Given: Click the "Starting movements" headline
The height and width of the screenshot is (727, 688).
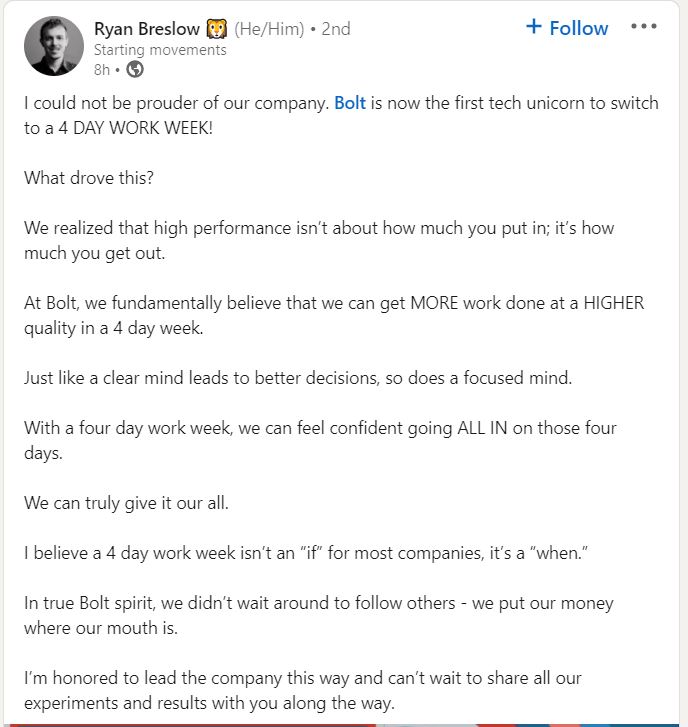Looking at the screenshot, I should pyautogui.click(x=160, y=50).
